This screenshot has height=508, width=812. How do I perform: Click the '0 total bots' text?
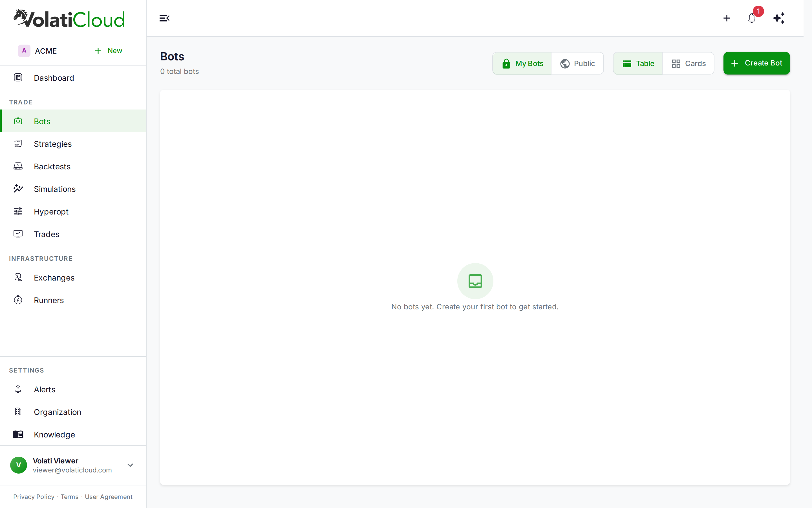(180, 71)
